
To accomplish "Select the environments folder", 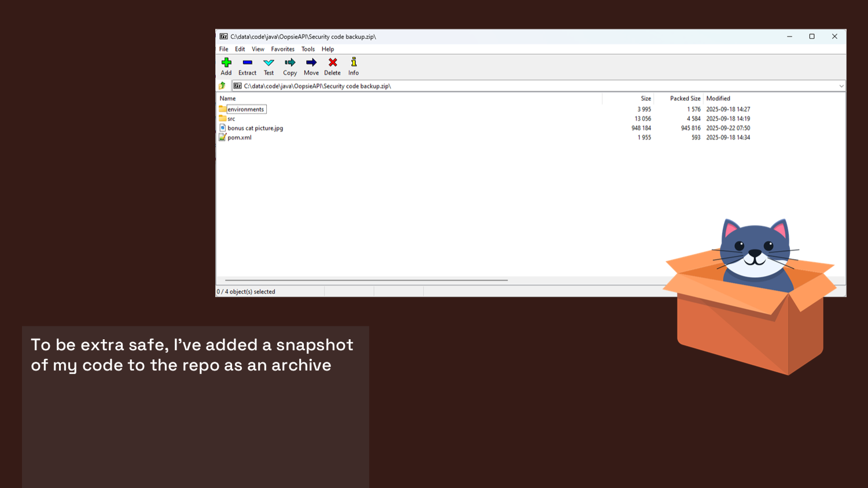I will [245, 109].
